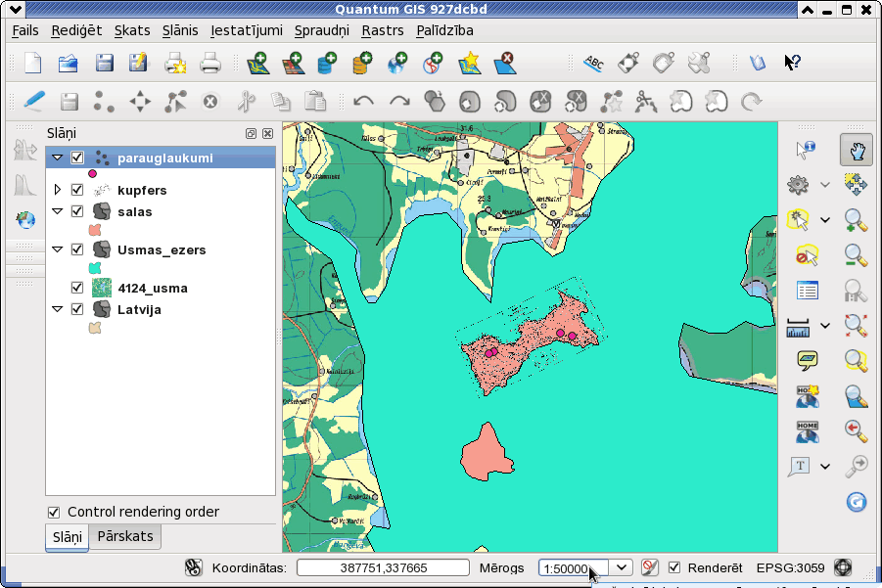This screenshot has width=882, height=588.
Task: Click Remove Layer icon with red X
Action: click(x=504, y=63)
